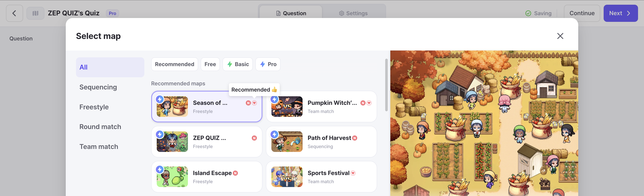This screenshot has height=196, width=644.
Task: Click the lightning badge on Island Escape thumbnail
Action: point(160,170)
